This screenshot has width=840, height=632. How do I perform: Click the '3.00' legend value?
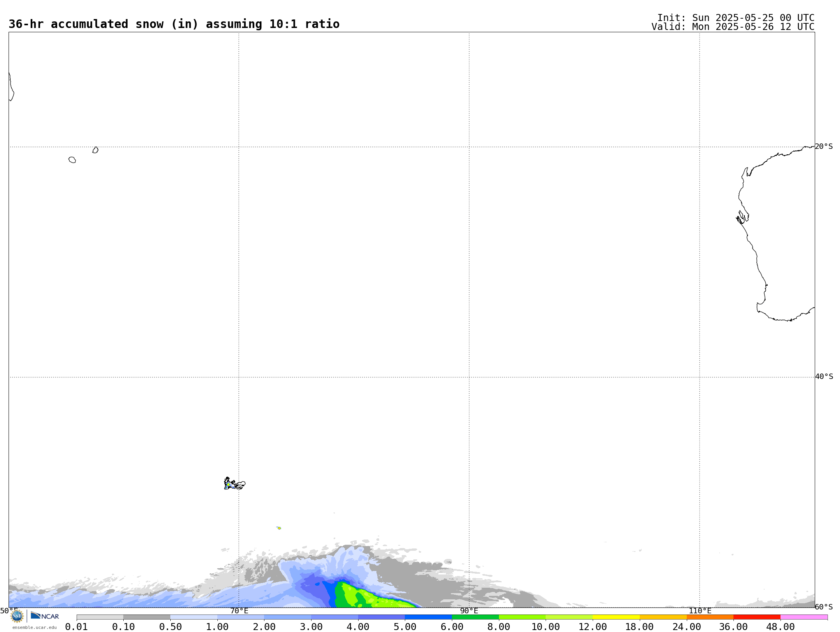point(311,627)
